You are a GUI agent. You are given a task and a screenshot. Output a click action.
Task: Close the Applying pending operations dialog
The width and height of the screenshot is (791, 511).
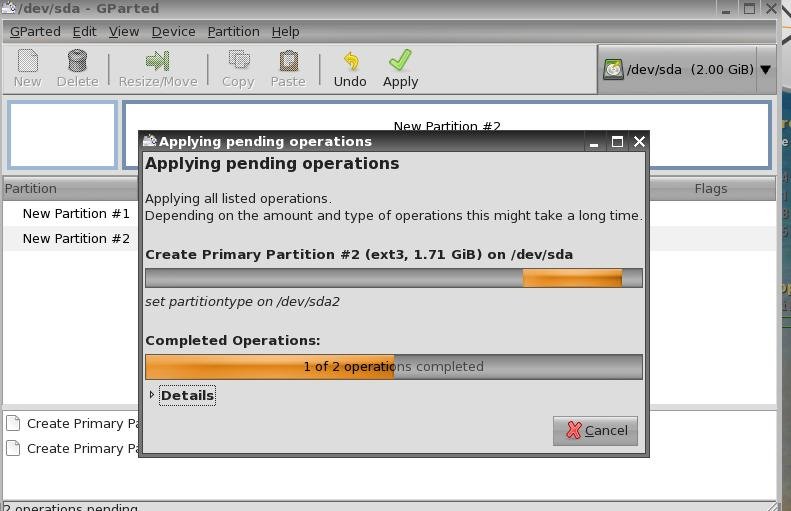[x=639, y=142]
